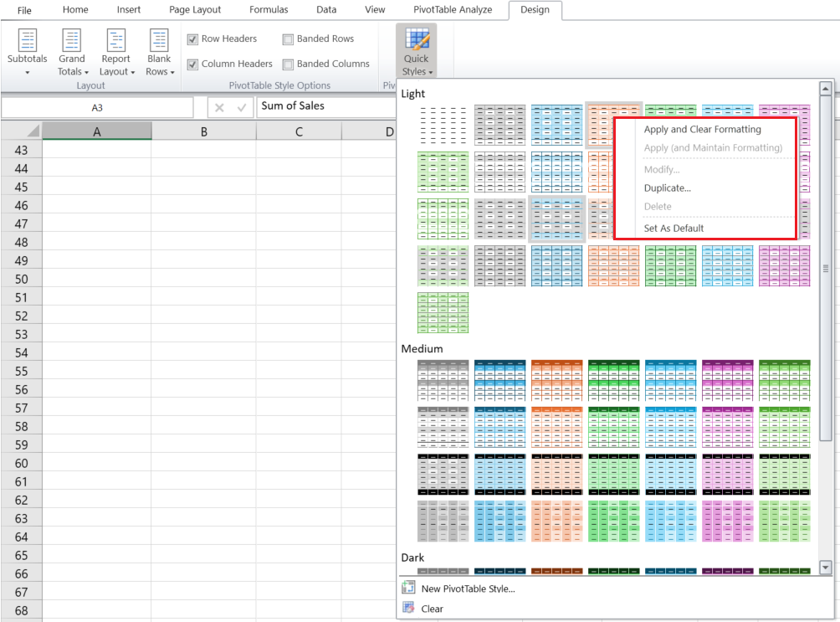Screen dimensions: 840x622
Task: Click the Report Layout ribbon icon
Action: [x=116, y=40]
